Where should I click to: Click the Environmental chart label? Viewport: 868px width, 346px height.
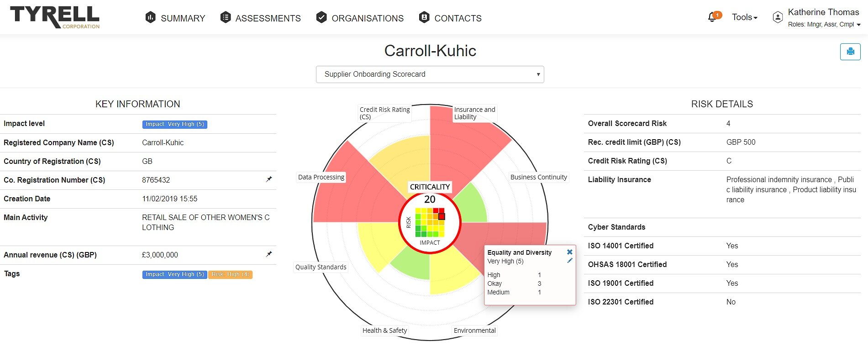tap(475, 330)
